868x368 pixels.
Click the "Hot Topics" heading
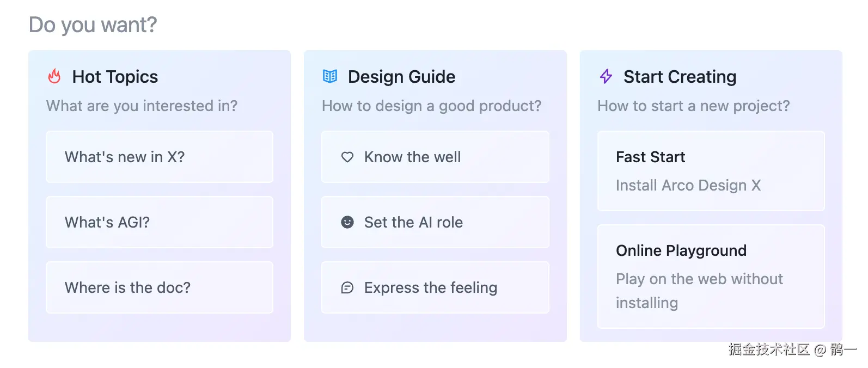click(115, 77)
